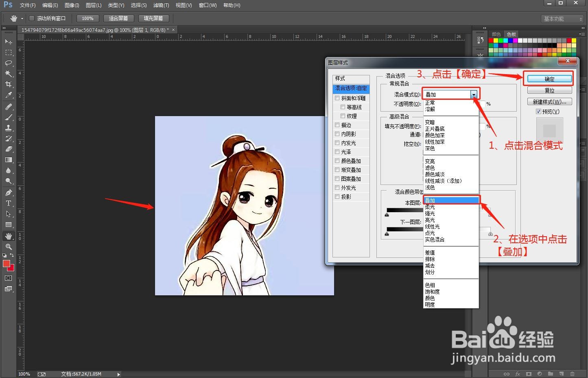The height and width of the screenshot is (378, 588).
Task: Select the Horizontal Type tool
Action: (8, 203)
